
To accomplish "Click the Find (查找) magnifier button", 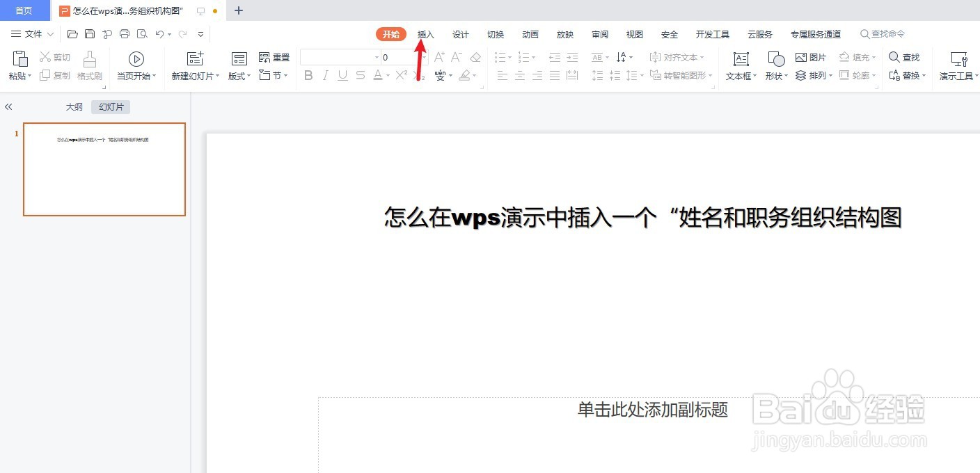I will [904, 57].
